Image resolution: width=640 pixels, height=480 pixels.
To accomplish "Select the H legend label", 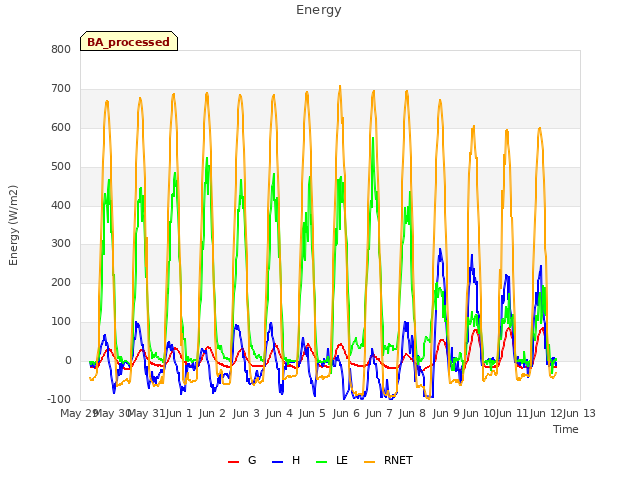I will pos(296,460).
